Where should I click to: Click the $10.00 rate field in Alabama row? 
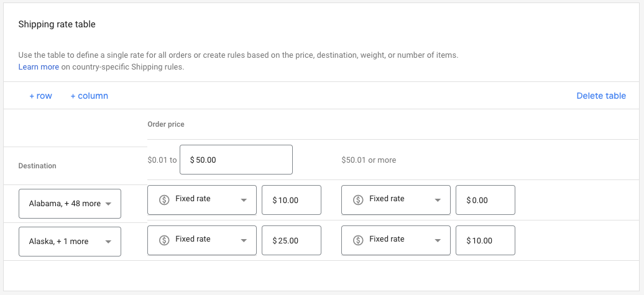291,200
